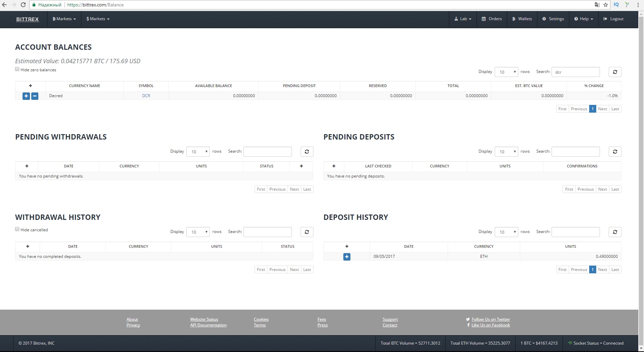Open Withdrawal History rows display dropdown
This screenshot has height=352, width=644.
[x=198, y=232]
